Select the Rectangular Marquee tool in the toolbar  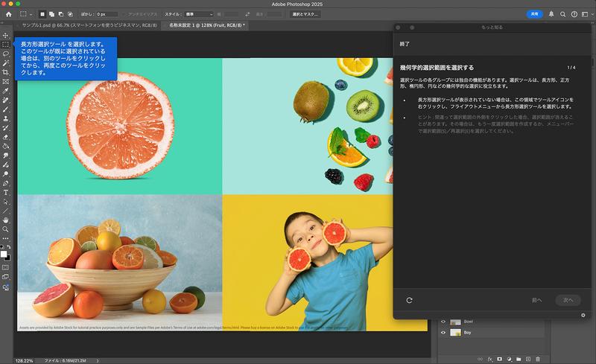coord(6,45)
